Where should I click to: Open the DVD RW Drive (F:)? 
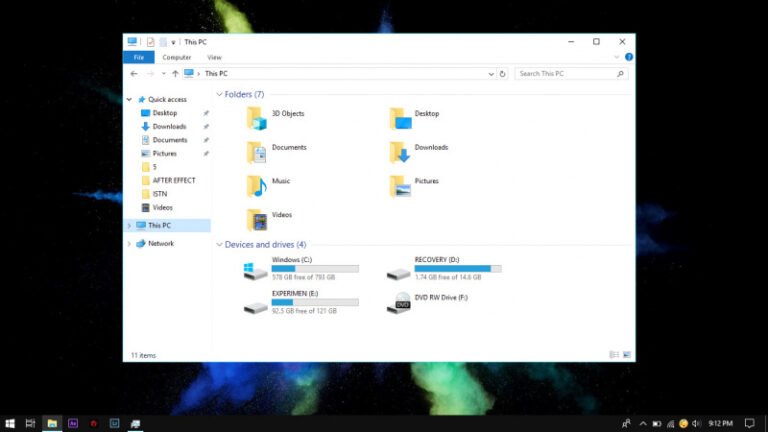coord(399,303)
